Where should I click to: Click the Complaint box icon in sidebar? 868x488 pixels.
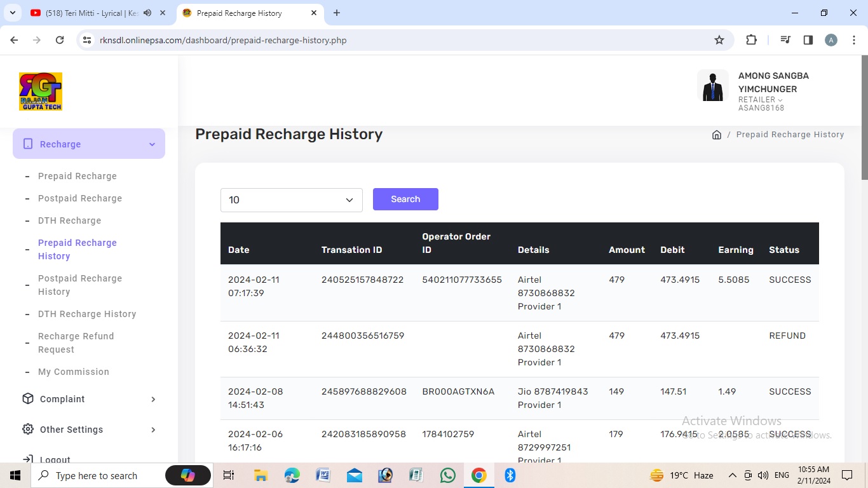[x=28, y=399]
